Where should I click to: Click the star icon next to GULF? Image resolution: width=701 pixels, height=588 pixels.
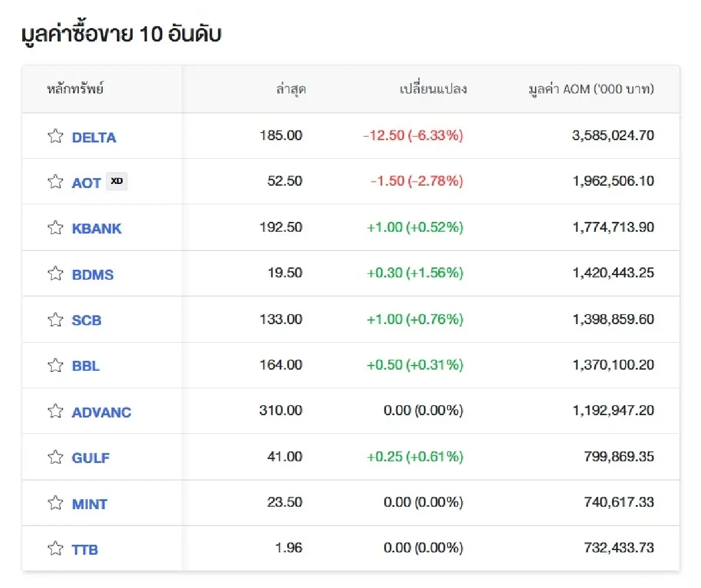point(55,457)
